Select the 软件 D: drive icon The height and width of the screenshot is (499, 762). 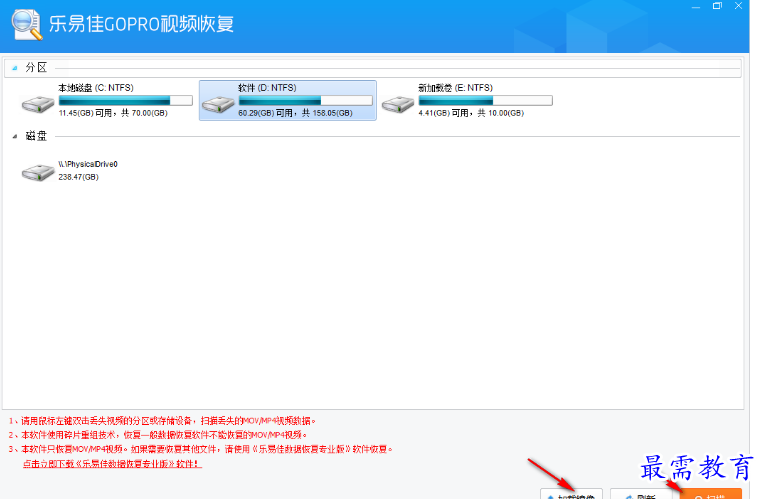[218, 104]
